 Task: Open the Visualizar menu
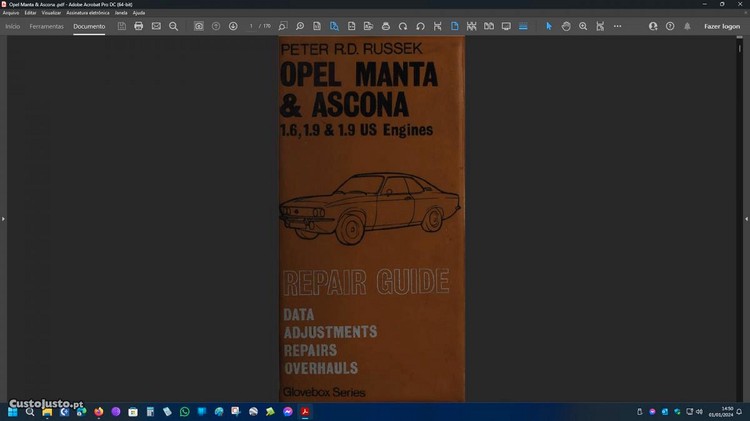51,12
